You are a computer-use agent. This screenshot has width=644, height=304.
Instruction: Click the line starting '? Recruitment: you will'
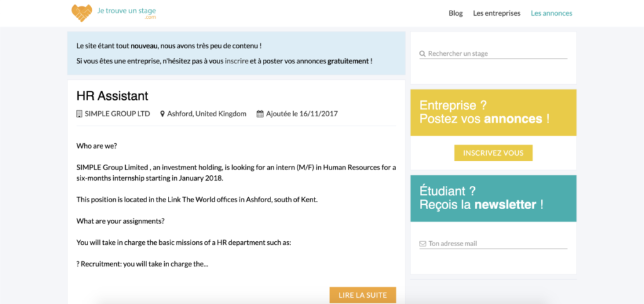[x=142, y=264]
